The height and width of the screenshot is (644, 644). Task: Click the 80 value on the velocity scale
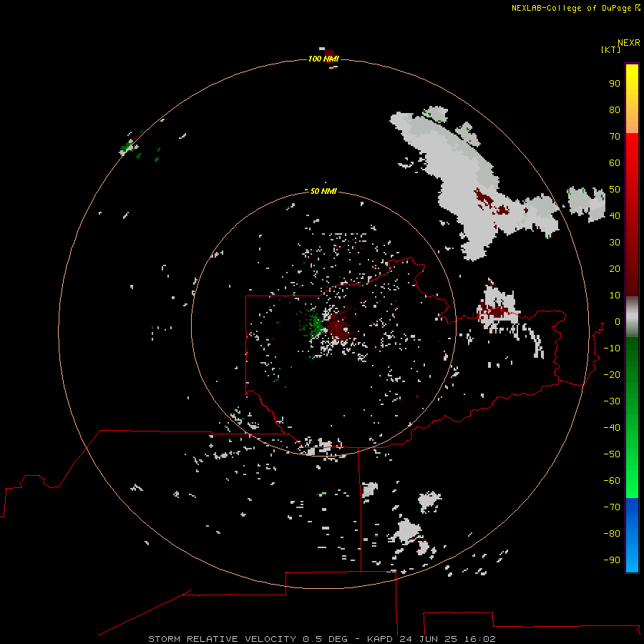[x=615, y=109]
